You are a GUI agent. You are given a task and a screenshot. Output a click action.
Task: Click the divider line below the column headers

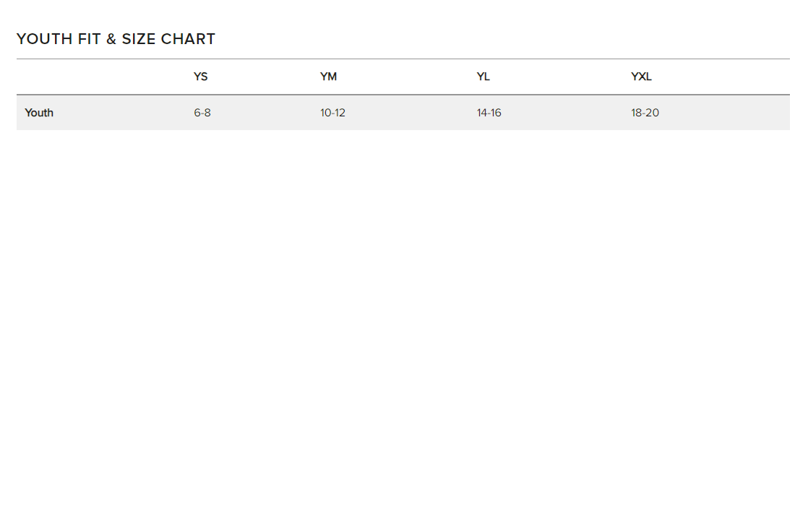point(403,95)
